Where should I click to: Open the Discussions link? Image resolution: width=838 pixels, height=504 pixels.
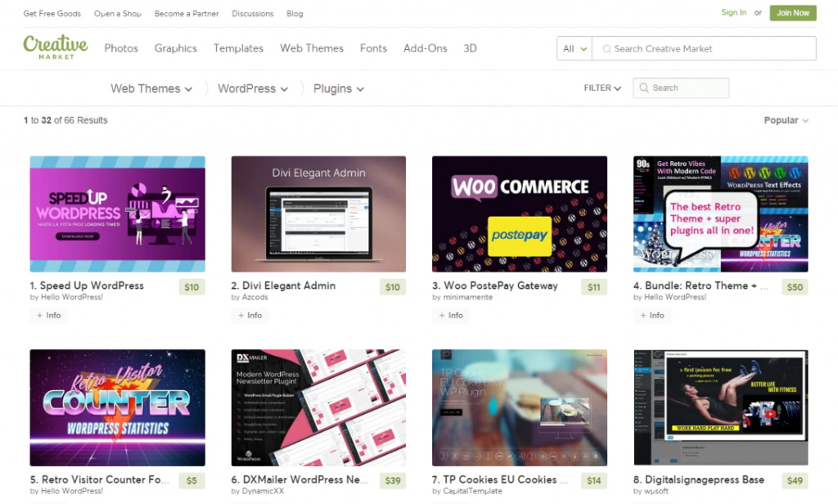click(253, 13)
